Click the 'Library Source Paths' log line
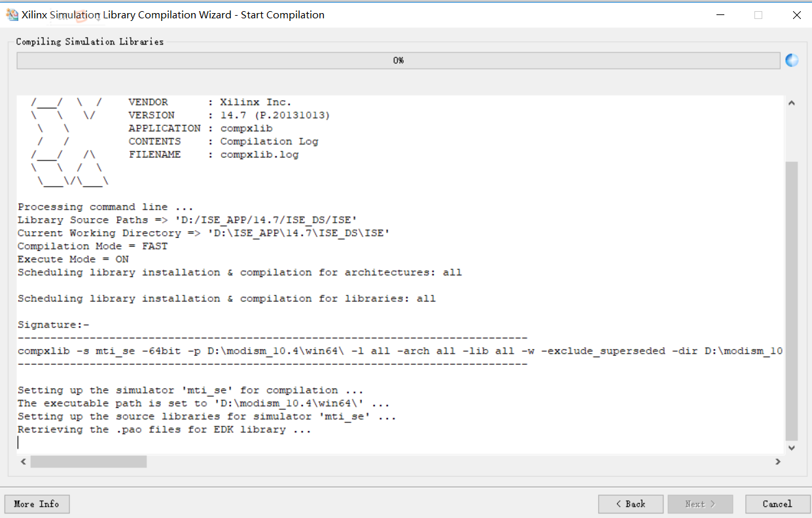The width and height of the screenshot is (812, 518). point(187,220)
